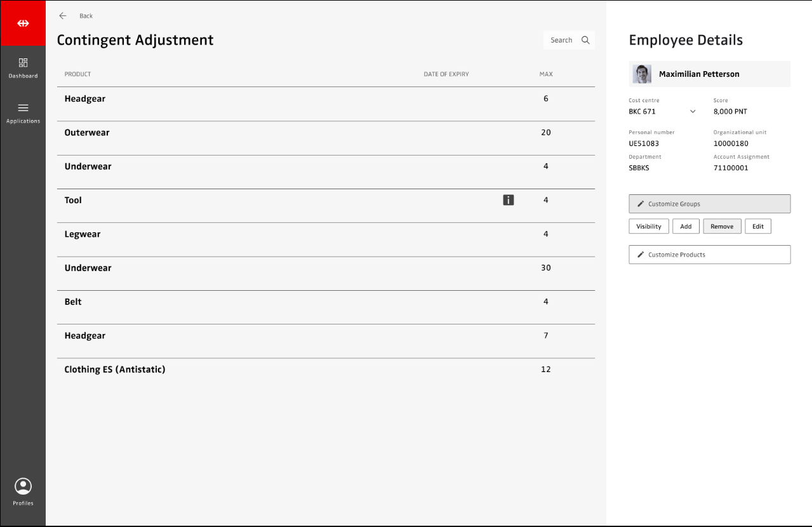Click the Customize Products button
The width and height of the screenshot is (812, 527).
point(709,255)
